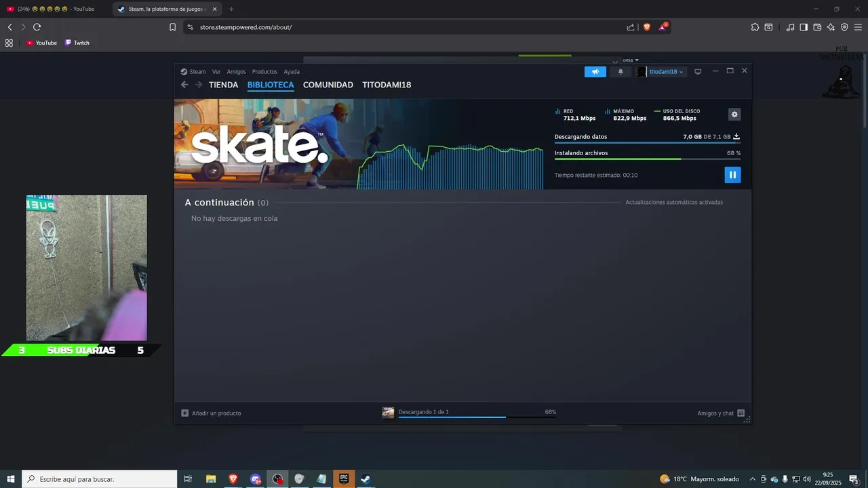Open the Ver menu
Viewport: 868px width, 488px height.
216,72
